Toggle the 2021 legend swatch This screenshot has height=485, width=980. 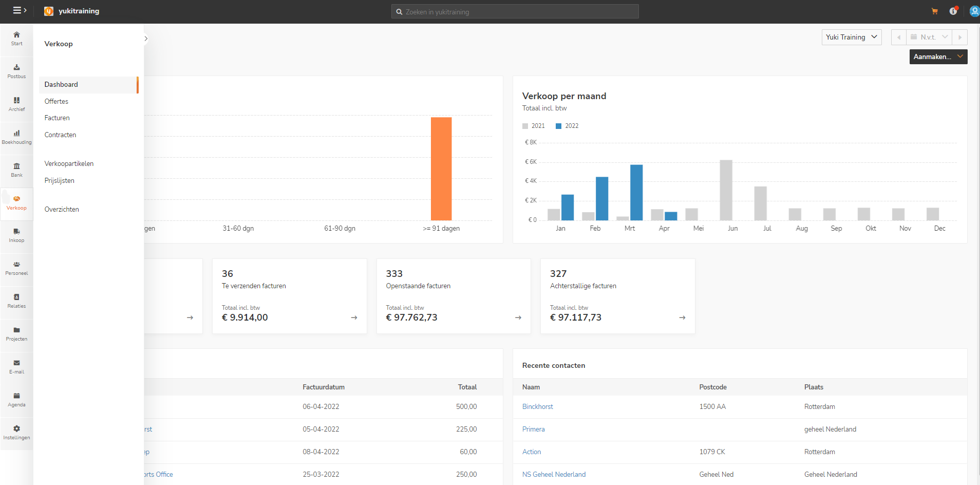pyautogui.click(x=525, y=126)
